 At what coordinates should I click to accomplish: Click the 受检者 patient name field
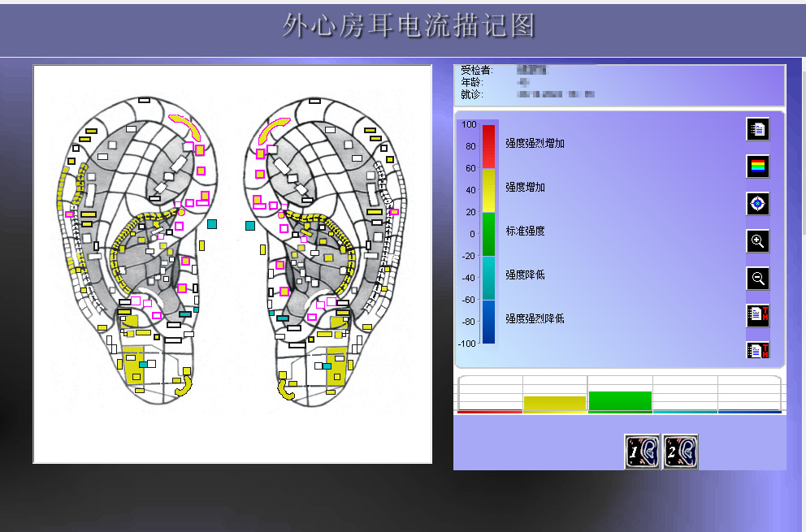pyautogui.click(x=532, y=71)
